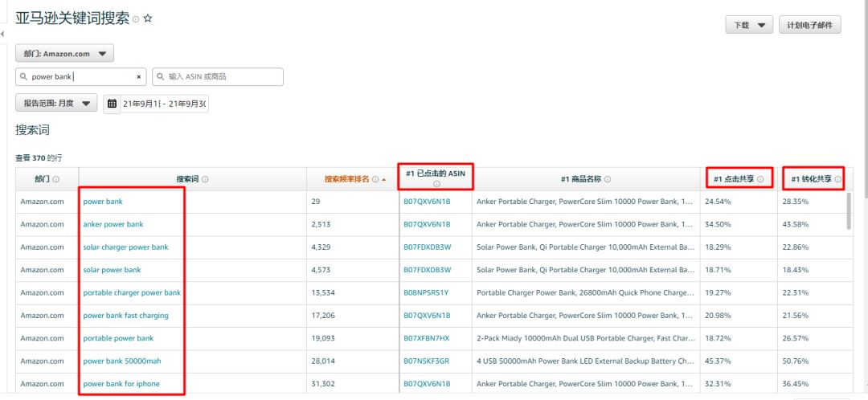Open ASIN link B08NPSRS1Y
The image size is (868, 400).
426,292
